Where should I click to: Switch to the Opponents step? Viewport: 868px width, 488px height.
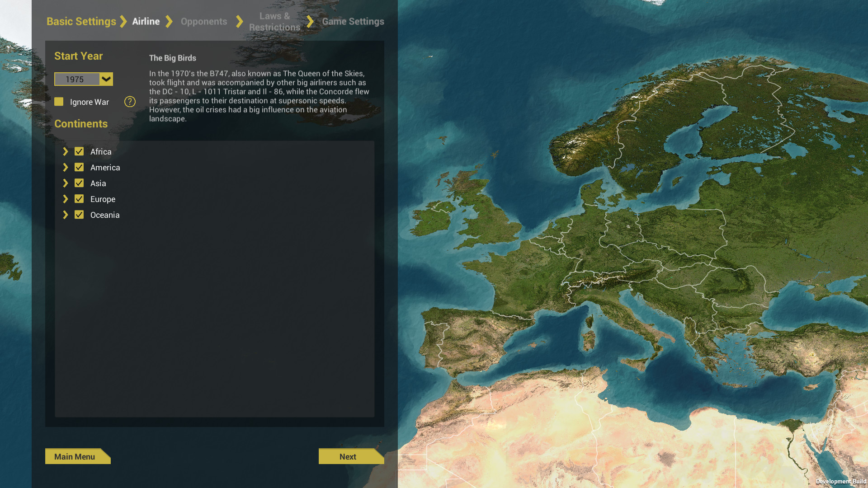204,21
